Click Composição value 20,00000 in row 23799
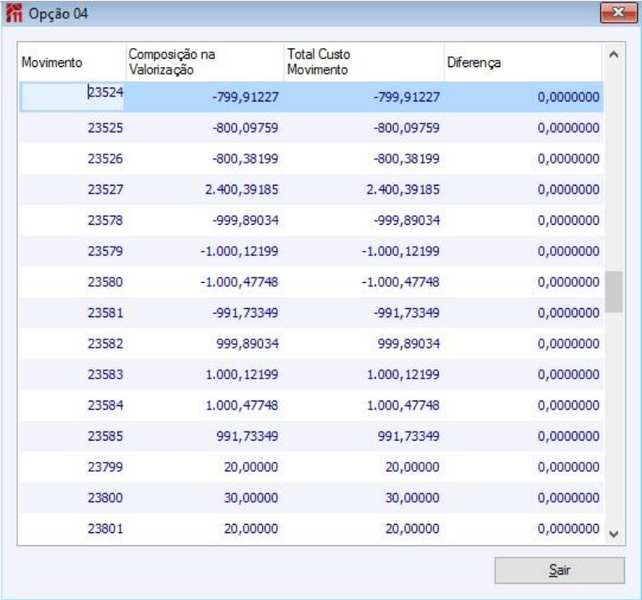The image size is (642, 600). [251, 467]
